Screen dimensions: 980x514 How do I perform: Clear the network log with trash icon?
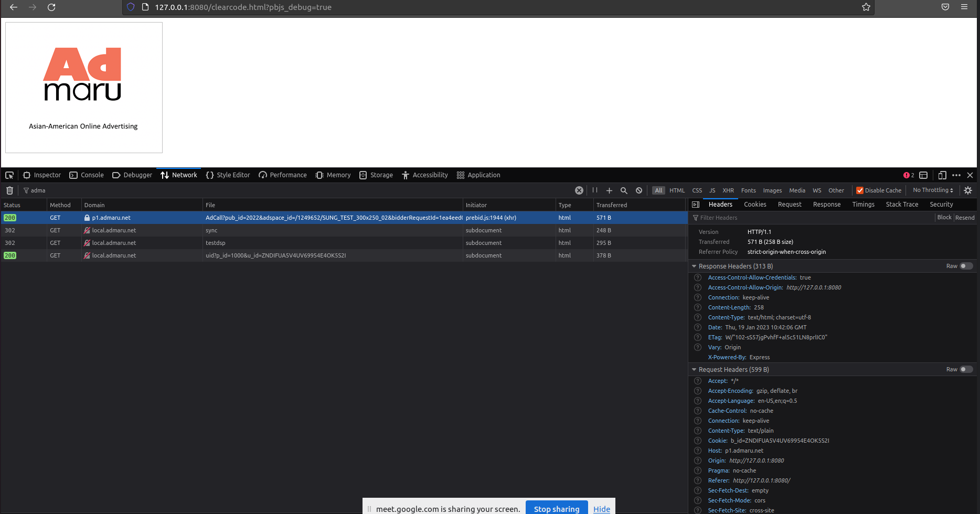point(9,190)
